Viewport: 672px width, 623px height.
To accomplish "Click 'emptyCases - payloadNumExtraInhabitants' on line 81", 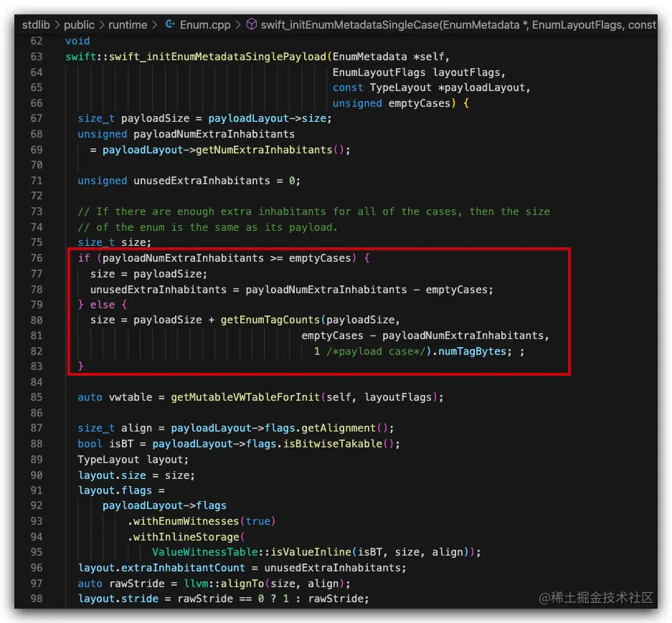I will 422,336.
